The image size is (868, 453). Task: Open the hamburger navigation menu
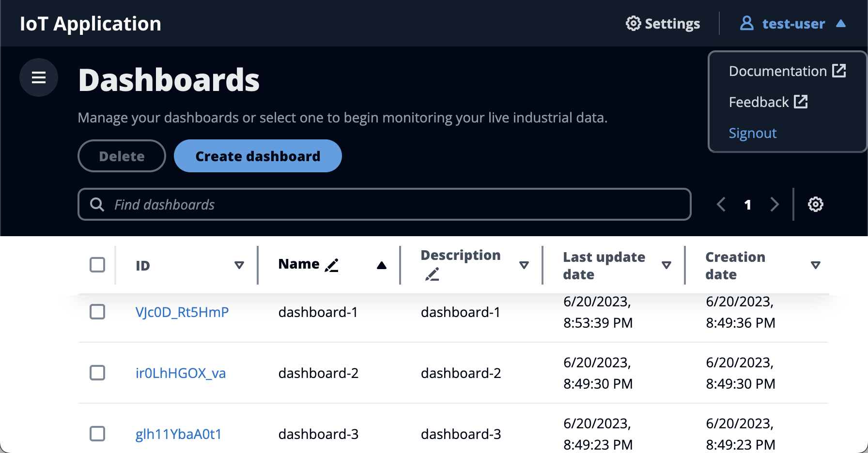click(39, 77)
